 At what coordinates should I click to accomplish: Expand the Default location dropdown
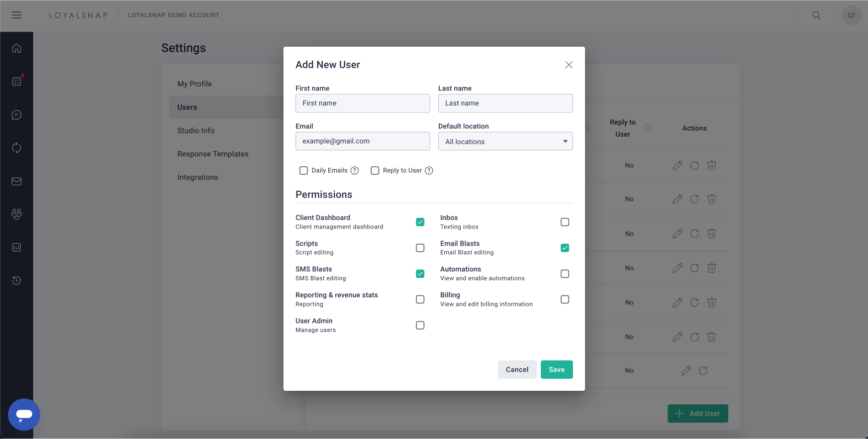[x=505, y=142]
